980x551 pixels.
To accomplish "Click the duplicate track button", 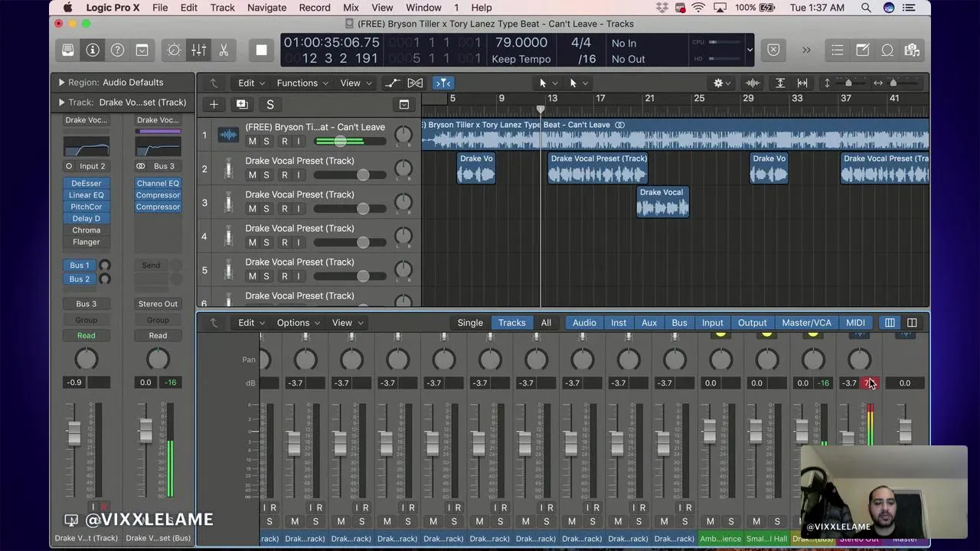I will pyautogui.click(x=242, y=104).
